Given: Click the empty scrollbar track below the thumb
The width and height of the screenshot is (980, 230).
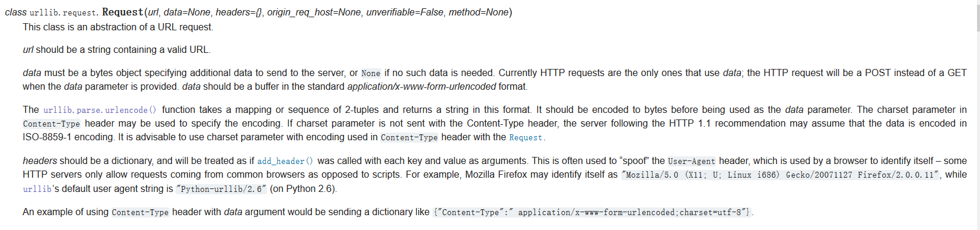Looking at the screenshot, I should (977, 131).
